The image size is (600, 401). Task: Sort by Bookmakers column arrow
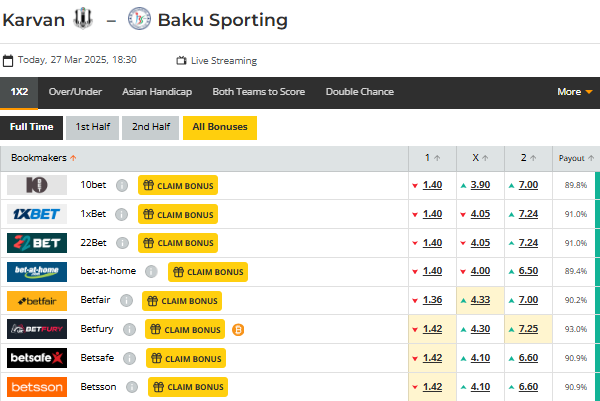click(x=73, y=158)
